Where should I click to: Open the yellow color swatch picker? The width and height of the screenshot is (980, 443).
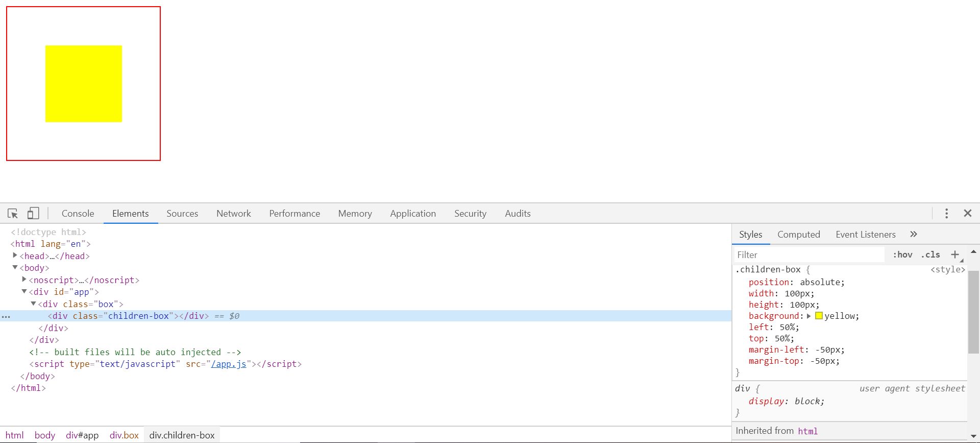point(819,316)
